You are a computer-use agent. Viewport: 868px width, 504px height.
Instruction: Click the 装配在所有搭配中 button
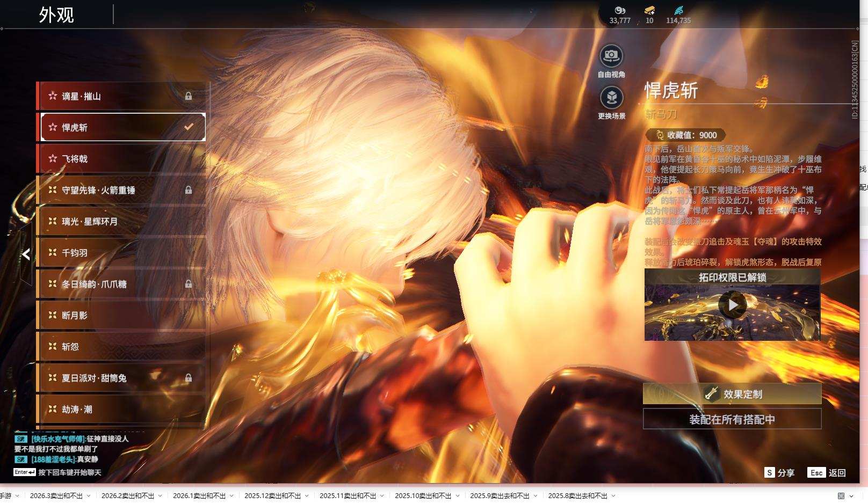point(732,419)
